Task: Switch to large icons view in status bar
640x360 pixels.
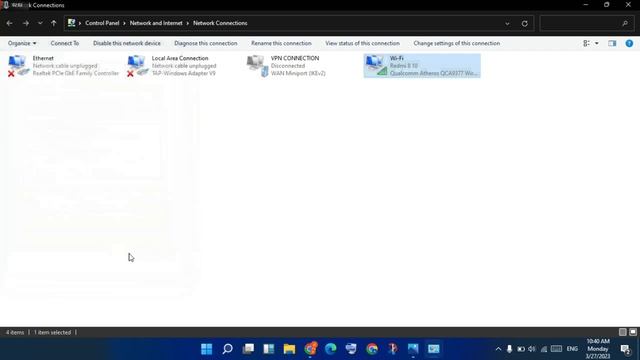Action: (x=633, y=332)
